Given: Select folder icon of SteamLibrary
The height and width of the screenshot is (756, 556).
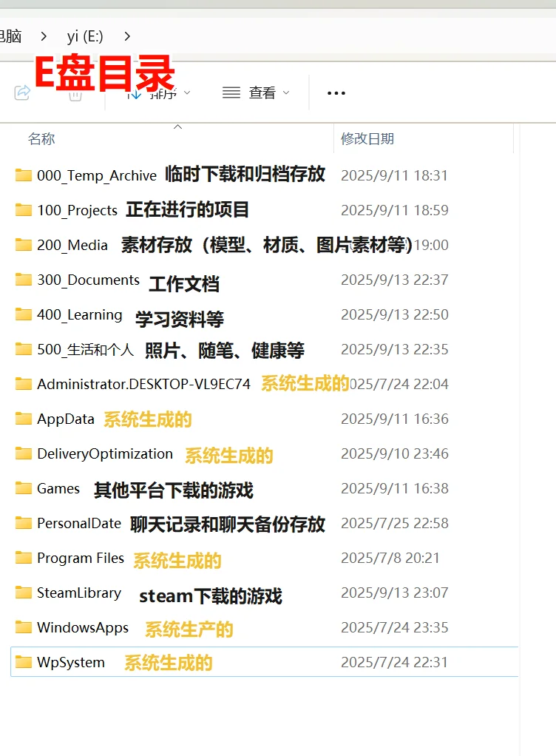Looking at the screenshot, I should click(23, 593).
